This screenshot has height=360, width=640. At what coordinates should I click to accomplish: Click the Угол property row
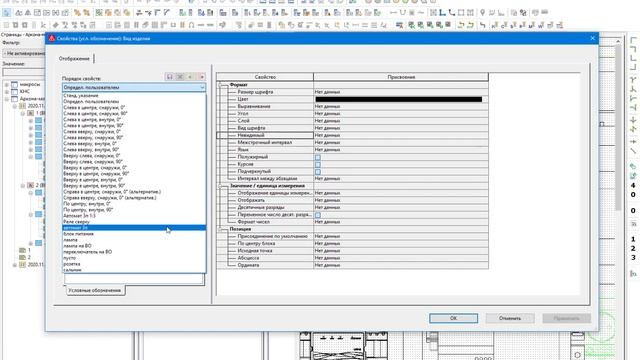pos(353,114)
